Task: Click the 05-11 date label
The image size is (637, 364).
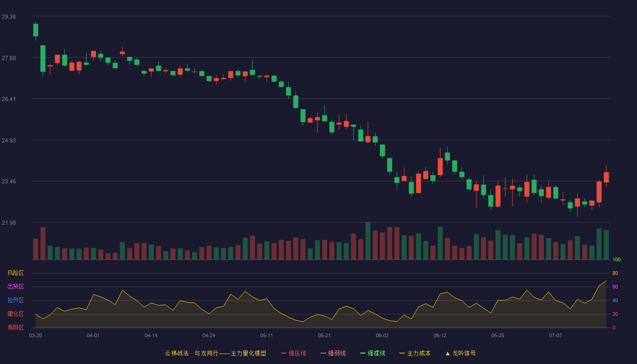Action: 267,335
